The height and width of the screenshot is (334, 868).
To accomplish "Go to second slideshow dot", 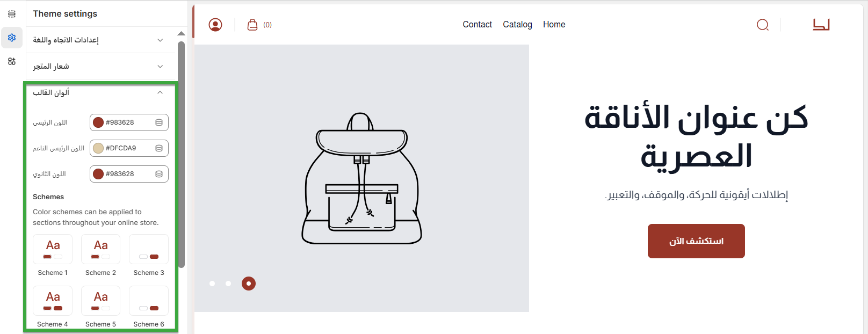I will (x=228, y=284).
